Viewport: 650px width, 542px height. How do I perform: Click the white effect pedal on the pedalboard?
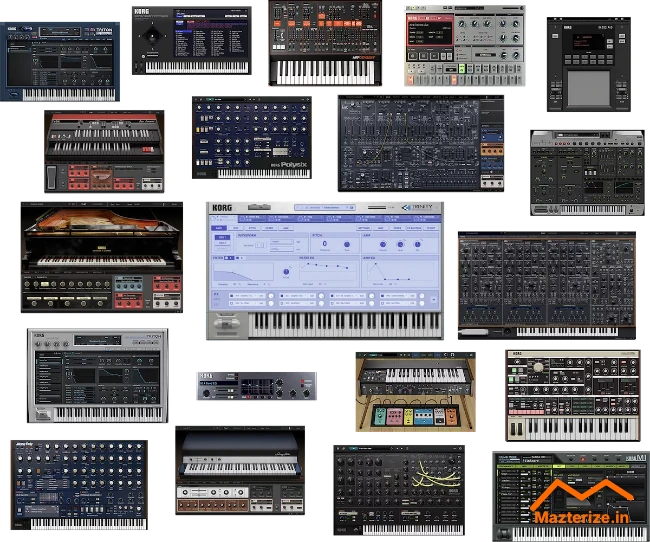439,417
